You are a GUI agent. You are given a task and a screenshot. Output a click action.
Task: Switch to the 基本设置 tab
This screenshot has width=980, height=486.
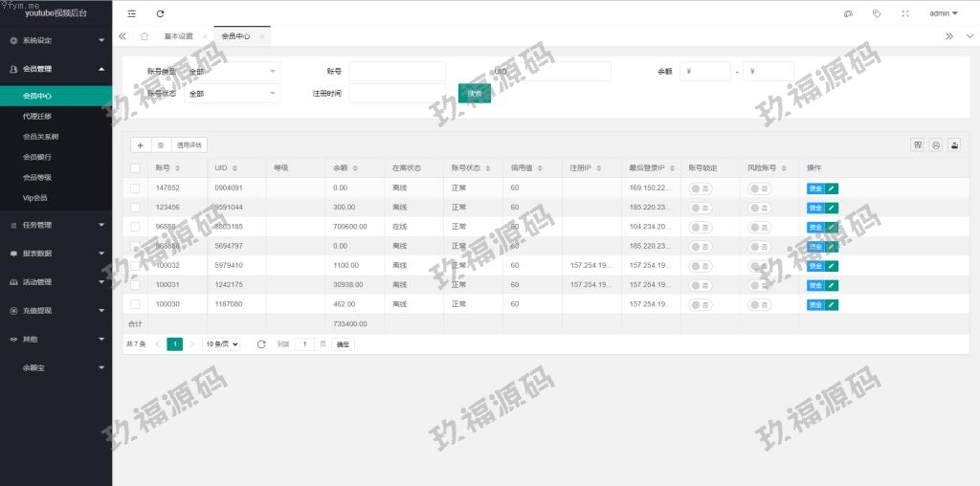coord(178,36)
